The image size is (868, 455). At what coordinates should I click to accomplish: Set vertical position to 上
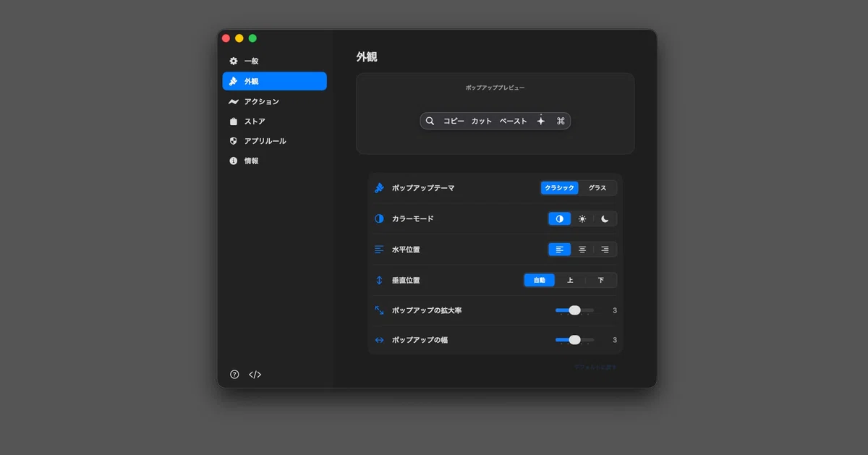tap(570, 280)
